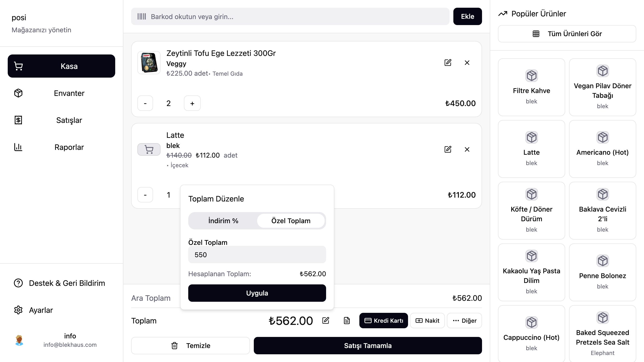Click Satışı Tamamla to finish sale
This screenshot has width=644, height=362.
[x=368, y=346]
